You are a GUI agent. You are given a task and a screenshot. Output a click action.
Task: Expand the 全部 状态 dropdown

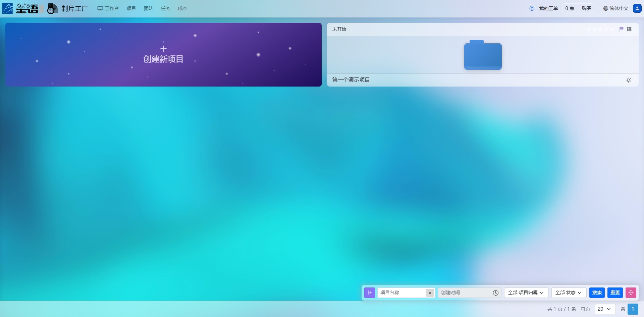[x=569, y=293]
